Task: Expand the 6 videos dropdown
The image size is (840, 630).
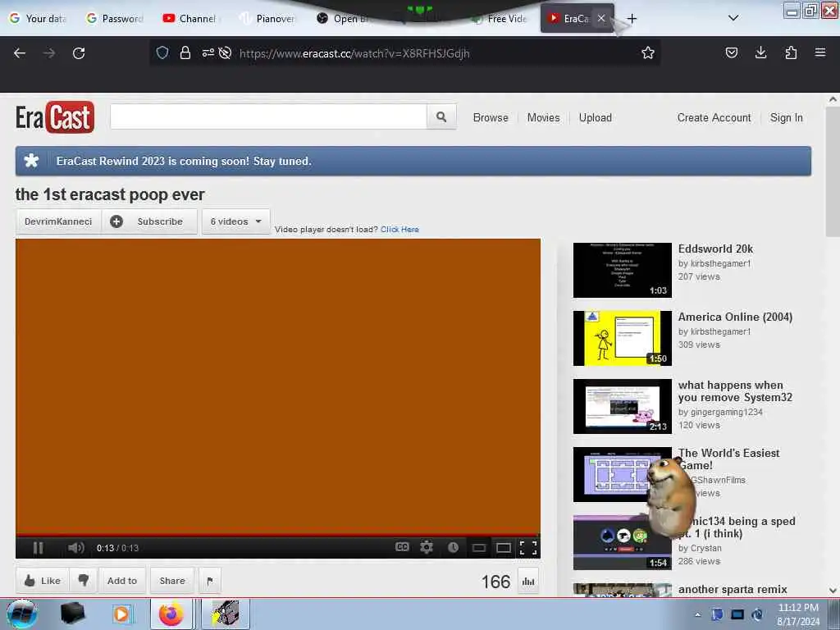Action: click(x=235, y=221)
